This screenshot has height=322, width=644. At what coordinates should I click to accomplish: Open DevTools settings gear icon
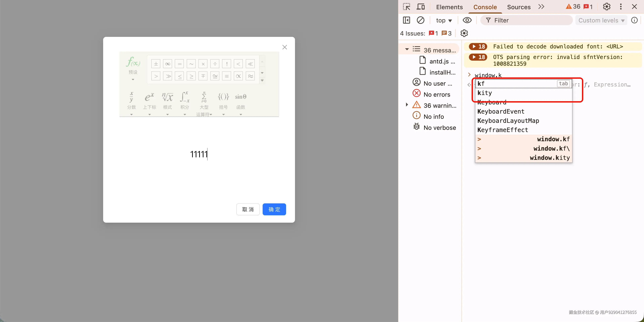coord(606,7)
